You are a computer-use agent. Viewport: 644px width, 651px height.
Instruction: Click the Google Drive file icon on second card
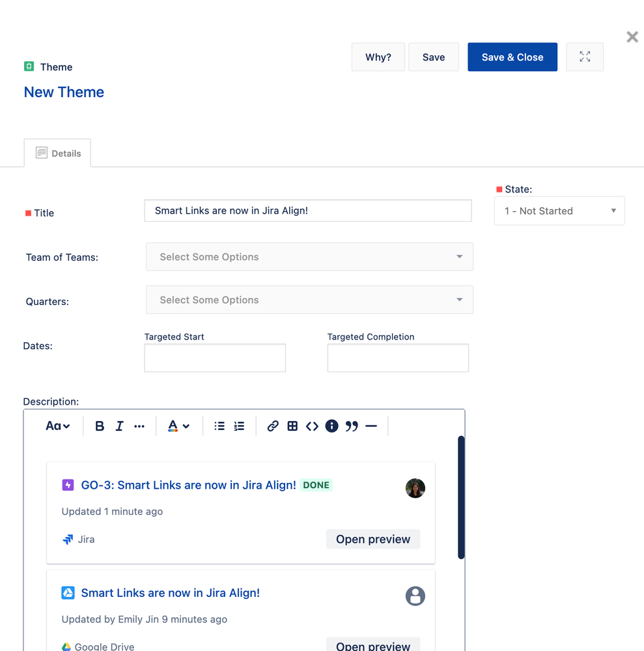pos(68,593)
